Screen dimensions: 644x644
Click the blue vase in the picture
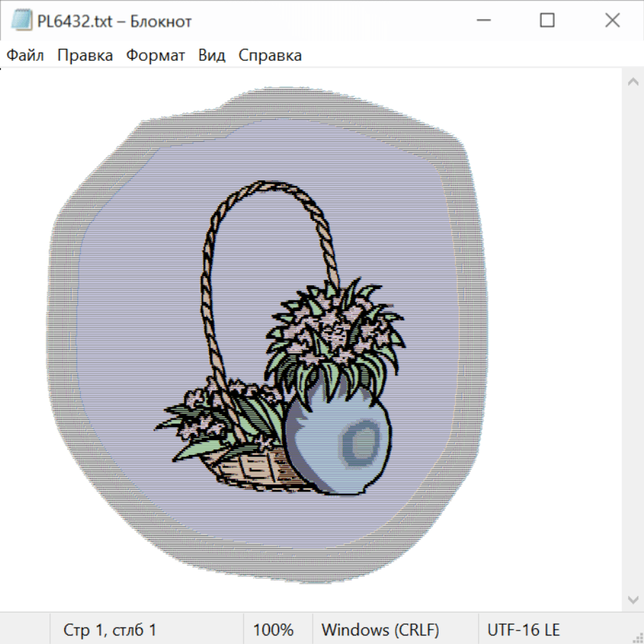(336, 444)
